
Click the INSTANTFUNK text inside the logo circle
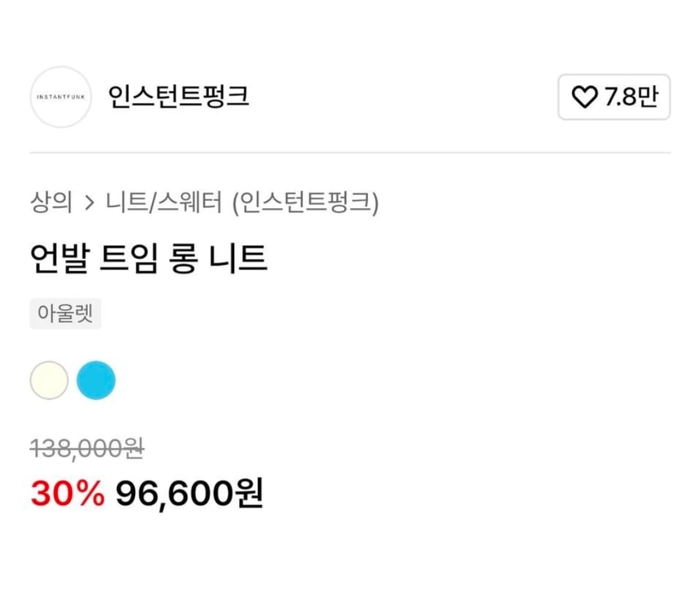point(60,98)
